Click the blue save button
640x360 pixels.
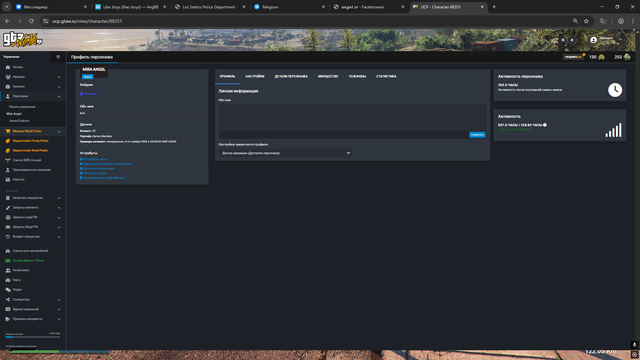tap(477, 135)
